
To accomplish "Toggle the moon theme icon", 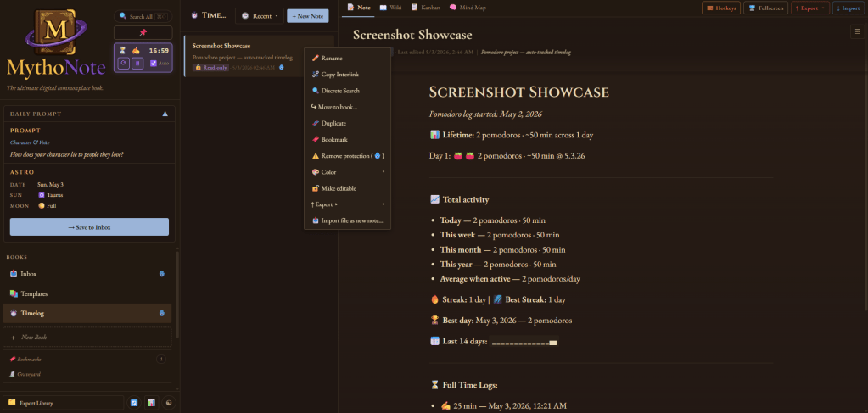I will (x=169, y=403).
